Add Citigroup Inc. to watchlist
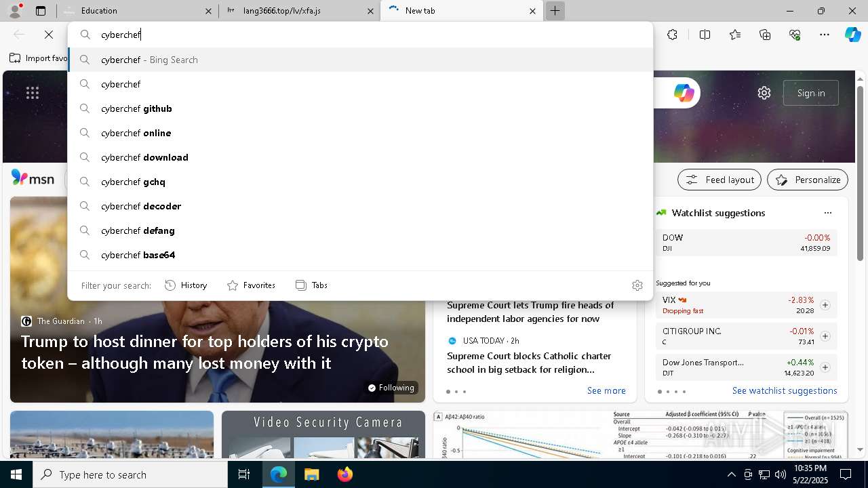This screenshot has width=868, height=488. click(825, 336)
